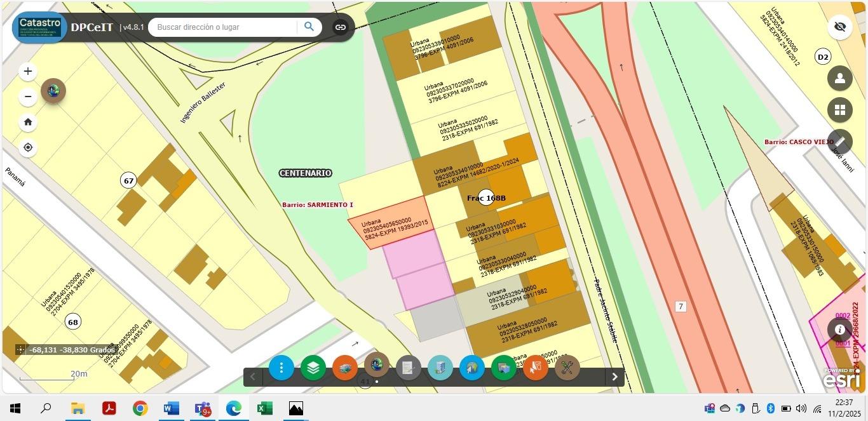This screenshot has height=421, width=868.
Task: Open the brown tools wrench widget
Action: (567, 368)
